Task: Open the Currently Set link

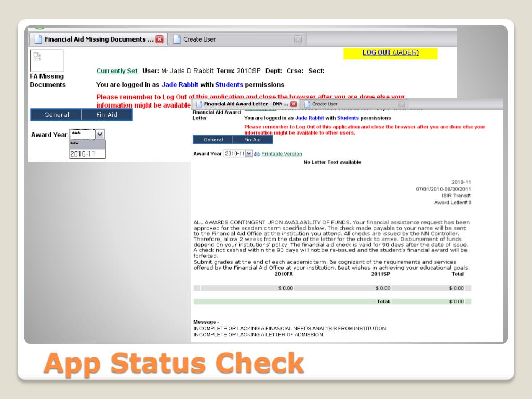Action: coord(117,71)
